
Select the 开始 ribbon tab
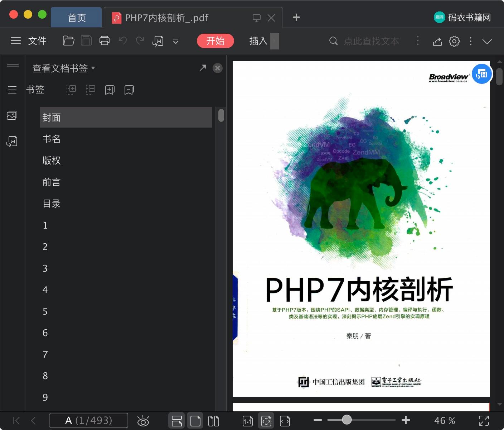point(215,41)
